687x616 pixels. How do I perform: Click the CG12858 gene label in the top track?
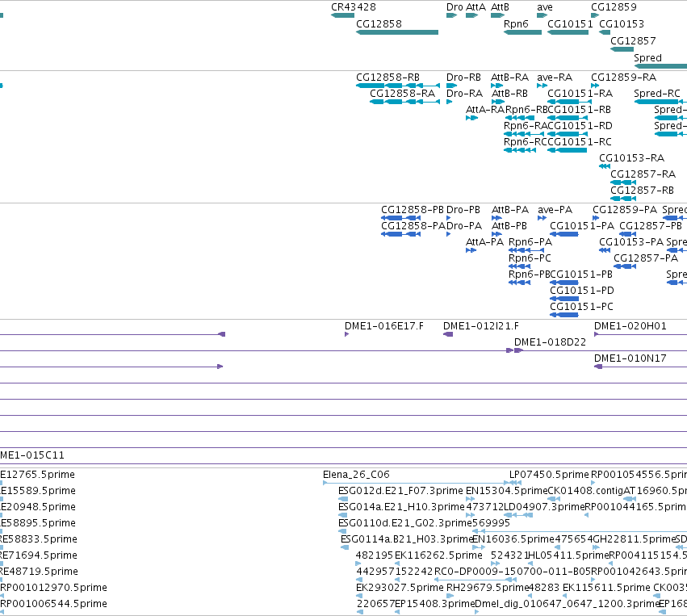tap(379, 24)
